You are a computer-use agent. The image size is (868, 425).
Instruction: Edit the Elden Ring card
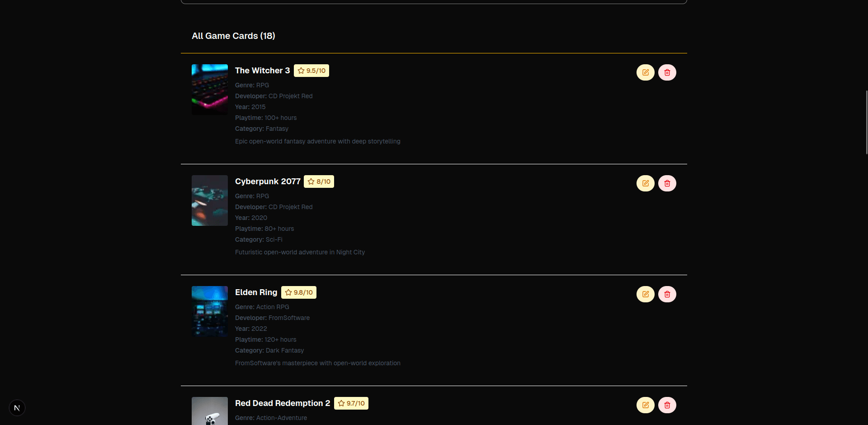click(645, 294)
